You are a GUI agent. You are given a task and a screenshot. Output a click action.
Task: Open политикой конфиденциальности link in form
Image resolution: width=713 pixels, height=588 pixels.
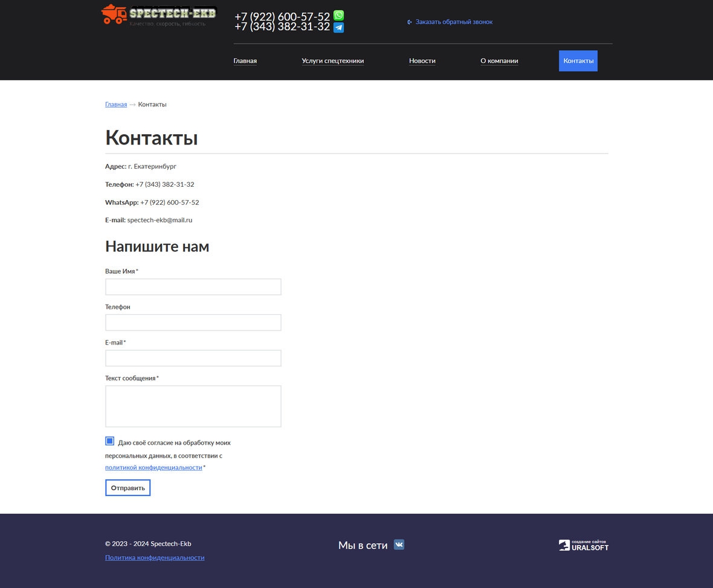click(x=153, y=468)
